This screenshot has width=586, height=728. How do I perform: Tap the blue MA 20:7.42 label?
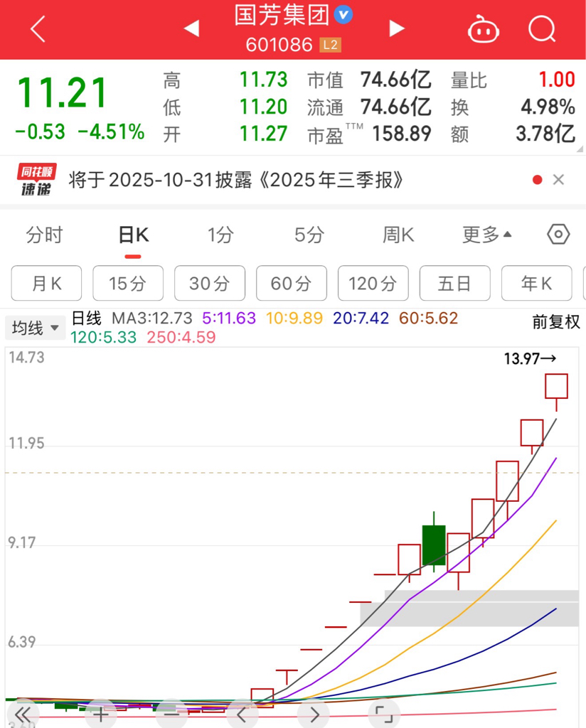(x=361, y=318)
